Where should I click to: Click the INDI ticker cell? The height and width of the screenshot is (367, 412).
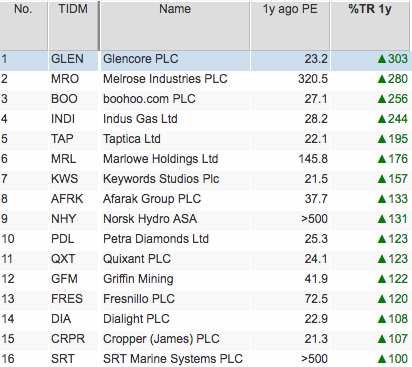pyautogui.click(x=73, y=121)
